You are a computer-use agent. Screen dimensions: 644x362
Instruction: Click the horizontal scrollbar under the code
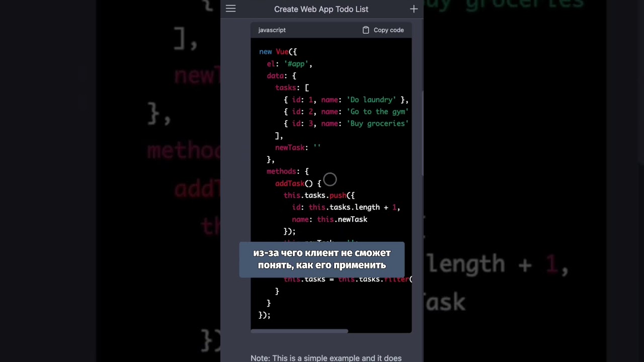point(299,331)
